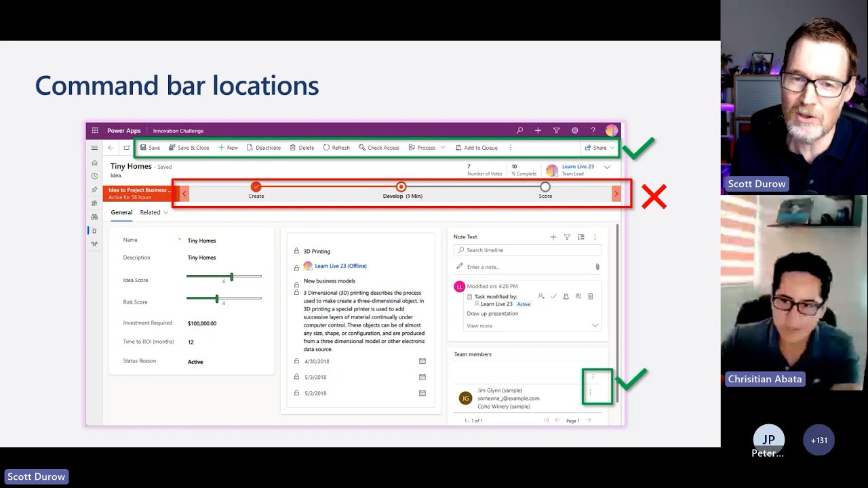The height and width of the screenshot is (488, 868).
Task: Add timeline record with plus icon
Action: 553,237
